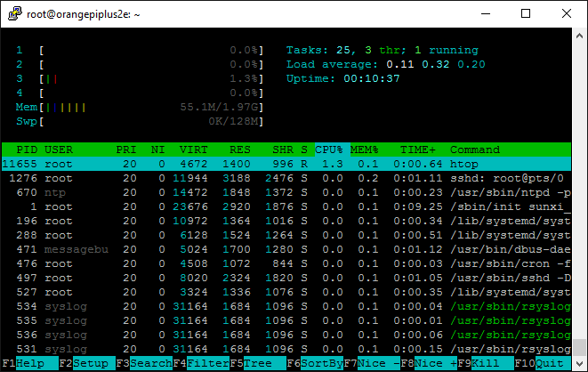This screenshot has width=588, height=372.
Task: Click F9 Kill in the function bar
Action: [482, 364]
